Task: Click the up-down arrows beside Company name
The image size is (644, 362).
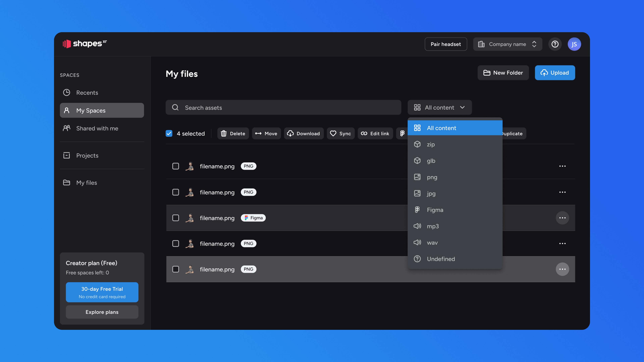Action: [x=534, y=44]
